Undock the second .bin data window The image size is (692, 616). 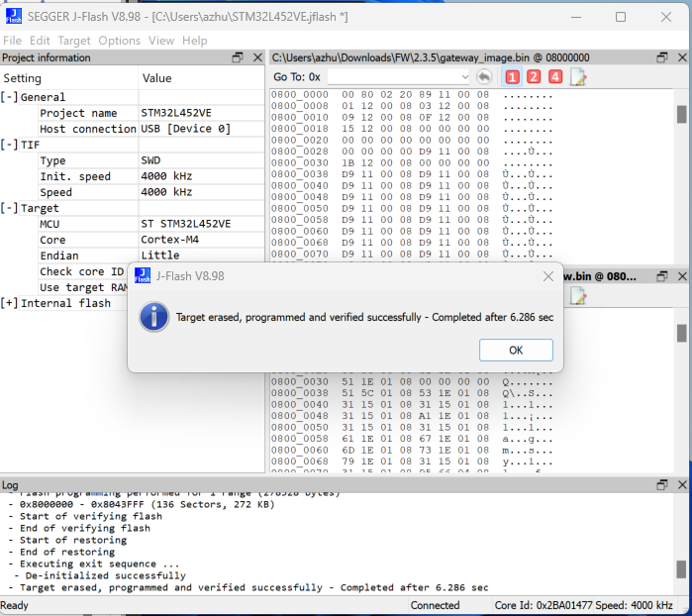[662, 276]
